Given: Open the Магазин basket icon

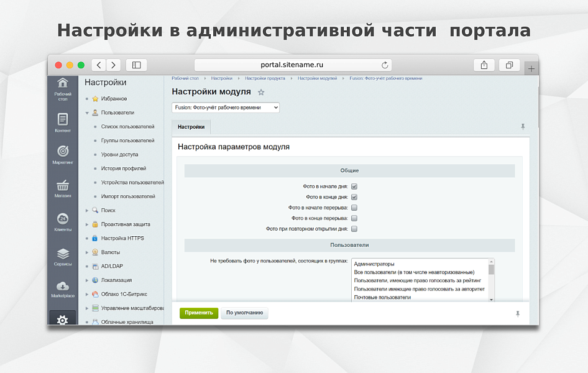Looking at the screenshot, I should pos(63,185).
